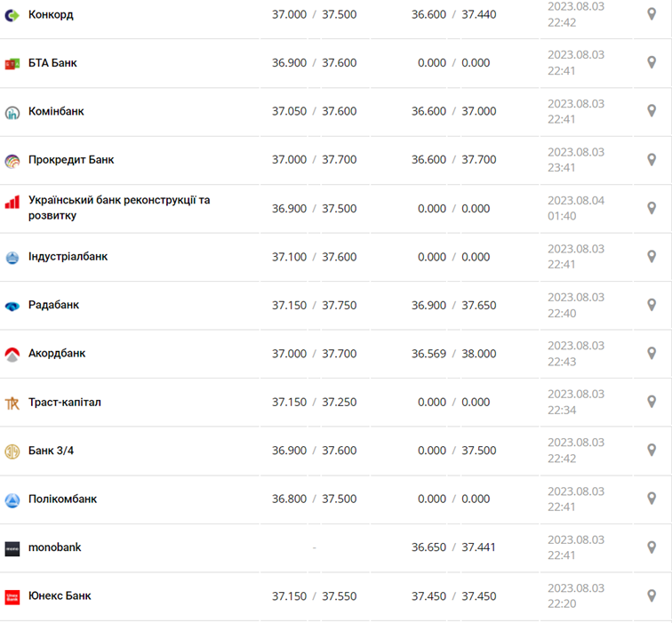
Task: Open the location pin for БТА Банк
Action: (652, 62)
